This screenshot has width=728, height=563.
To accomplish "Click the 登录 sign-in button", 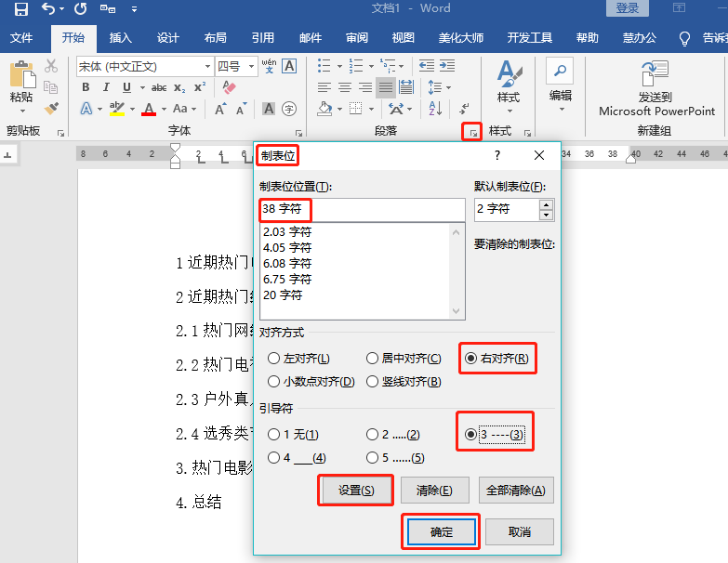I will (628, 7).
